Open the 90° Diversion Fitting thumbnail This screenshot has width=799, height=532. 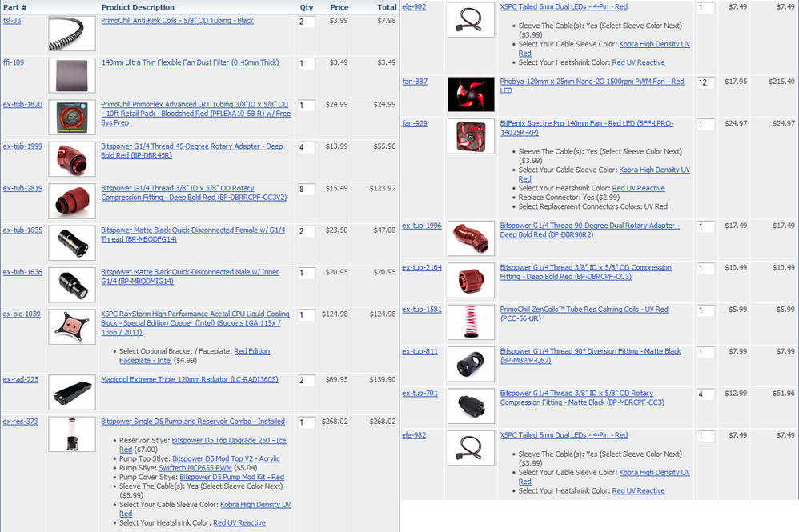click(471, 365)
